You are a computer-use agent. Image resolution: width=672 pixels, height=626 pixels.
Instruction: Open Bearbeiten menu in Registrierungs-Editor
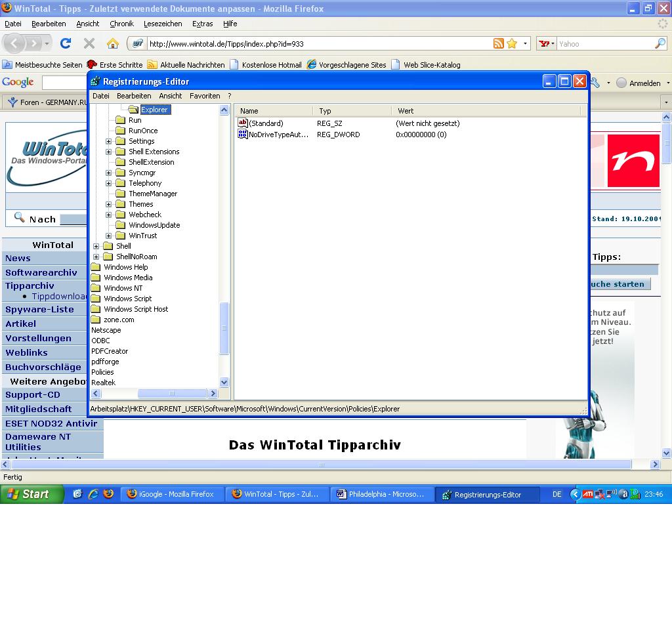[x=134, y=96]
